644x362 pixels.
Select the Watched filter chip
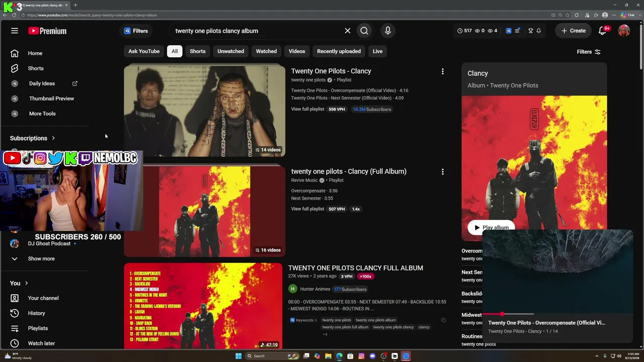click(x=266, y=51)
